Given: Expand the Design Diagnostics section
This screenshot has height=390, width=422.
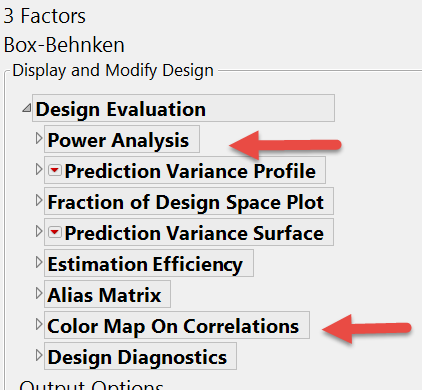Looking at the screenshot, I should (39, 356).
